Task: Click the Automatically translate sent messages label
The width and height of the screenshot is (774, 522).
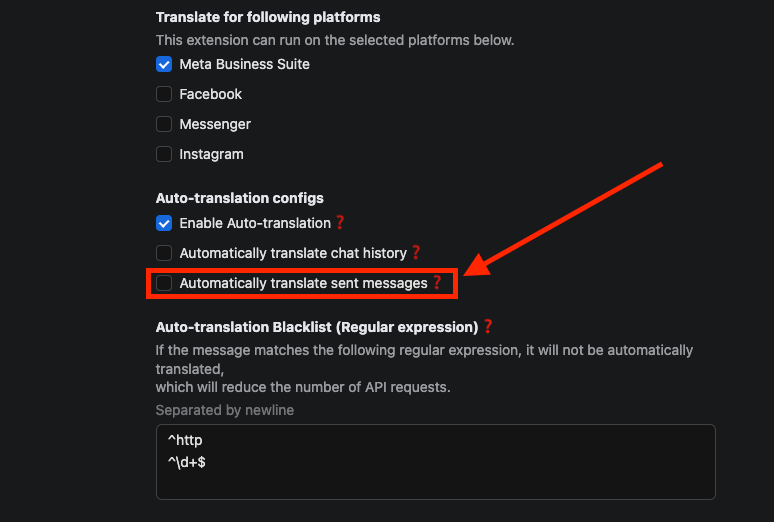Action: point(303,283)
